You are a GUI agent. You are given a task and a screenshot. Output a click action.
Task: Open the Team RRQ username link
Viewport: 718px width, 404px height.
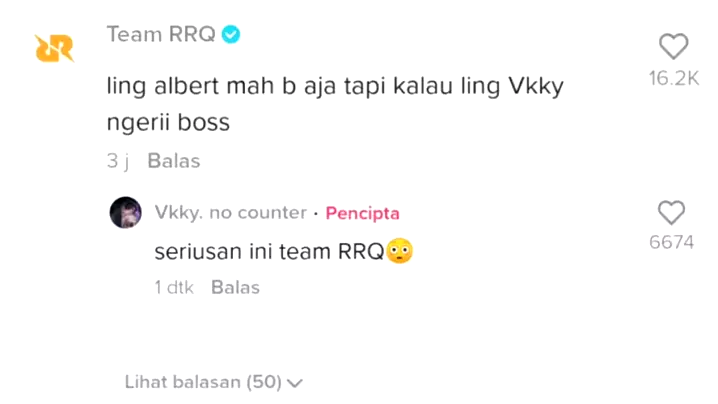[161, 34]
